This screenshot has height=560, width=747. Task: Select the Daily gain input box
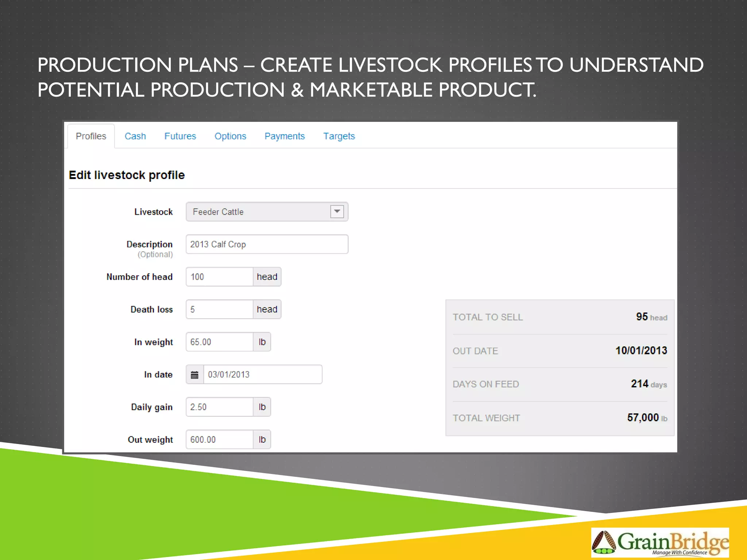pos(219,407)
